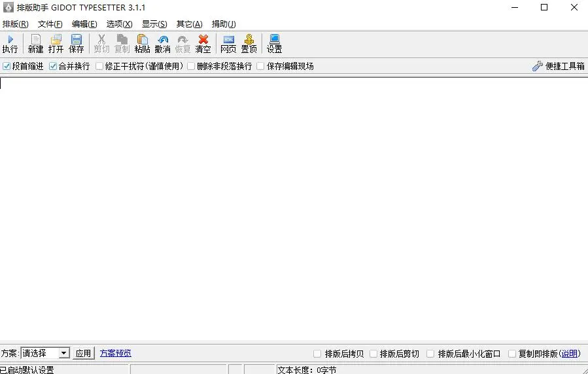This screenshot has height=374, width=588.
Task: Open the 其它(A) menu
Action: (x=190, y=24)
